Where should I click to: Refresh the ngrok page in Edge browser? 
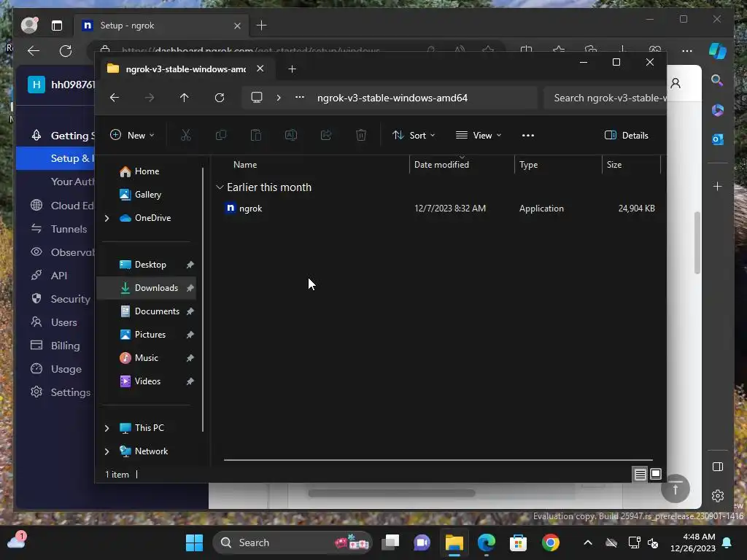(66, 51)
